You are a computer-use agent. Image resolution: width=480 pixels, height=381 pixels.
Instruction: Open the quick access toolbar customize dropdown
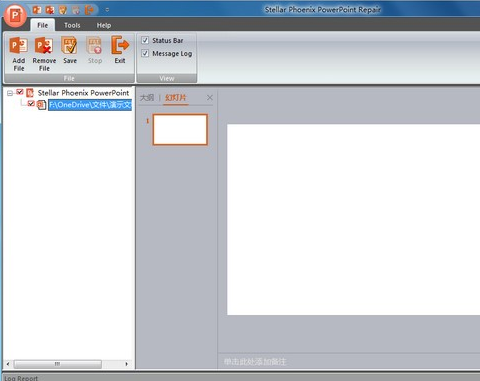coord(107,10)
